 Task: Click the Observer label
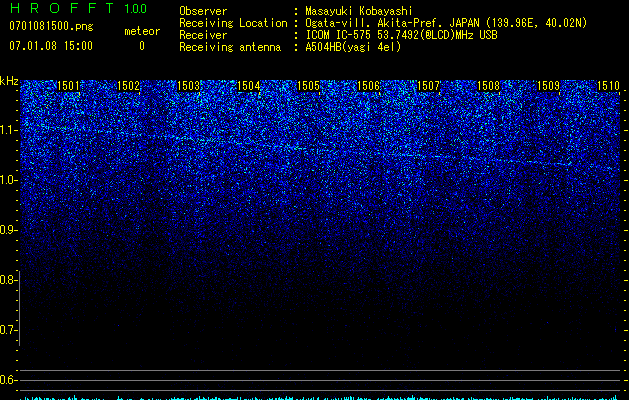click(x=203, y=11)
